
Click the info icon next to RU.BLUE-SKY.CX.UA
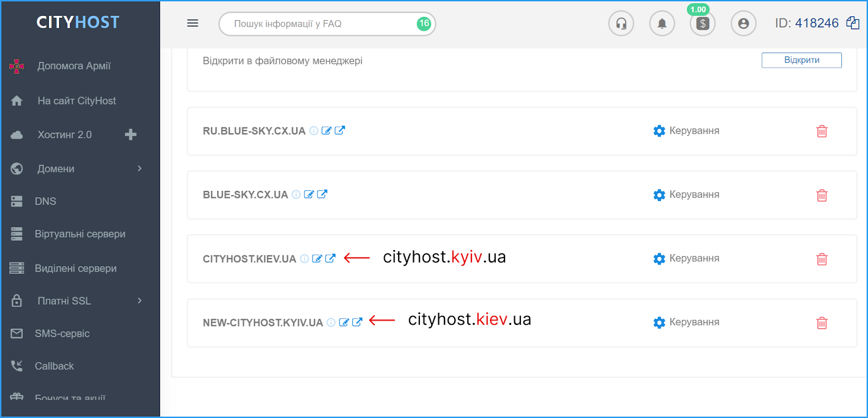click(314, 131)
